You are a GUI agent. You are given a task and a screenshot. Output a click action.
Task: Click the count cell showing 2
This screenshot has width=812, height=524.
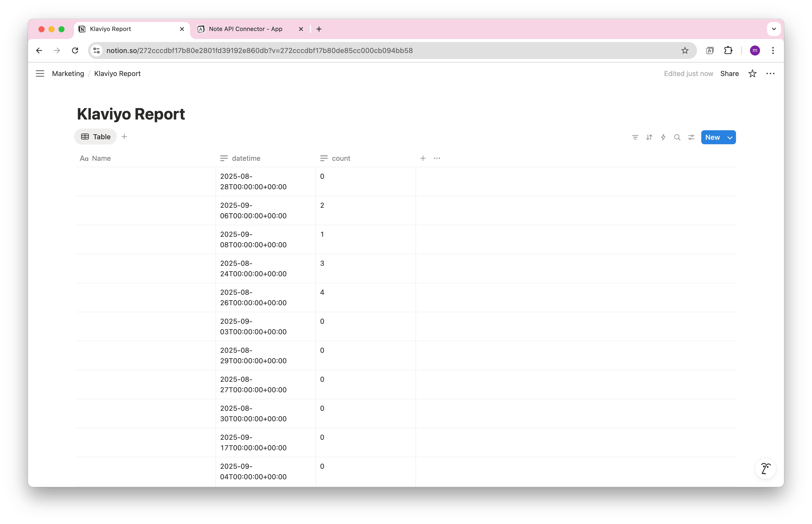[x=366, y=210]
